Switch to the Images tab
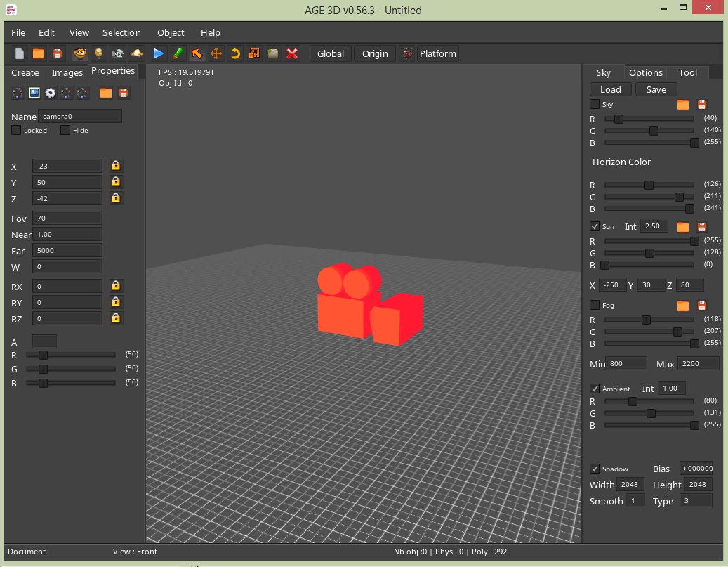This screenshot has width=728, height=567. [67, 72]
